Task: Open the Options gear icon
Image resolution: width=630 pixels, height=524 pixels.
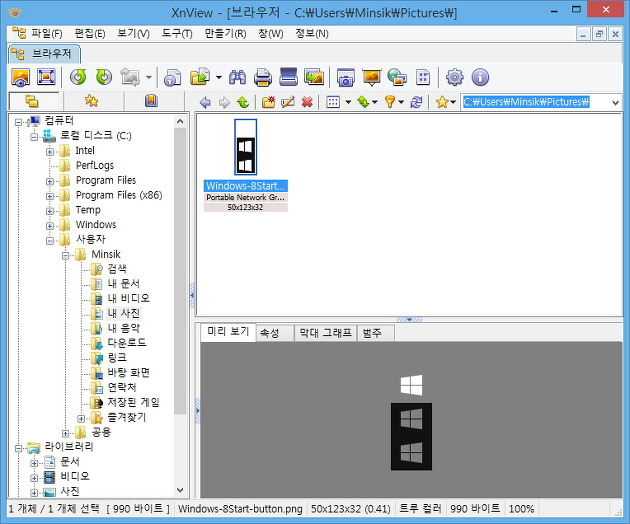Action: (x=455, y=77)
